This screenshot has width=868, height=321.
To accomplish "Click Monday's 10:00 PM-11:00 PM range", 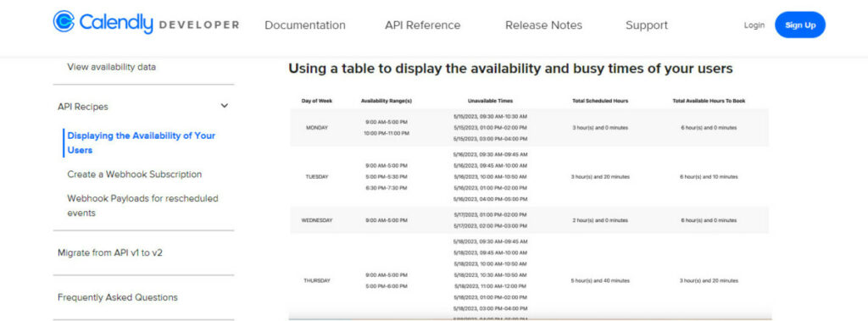I will (x=387, y=133).
